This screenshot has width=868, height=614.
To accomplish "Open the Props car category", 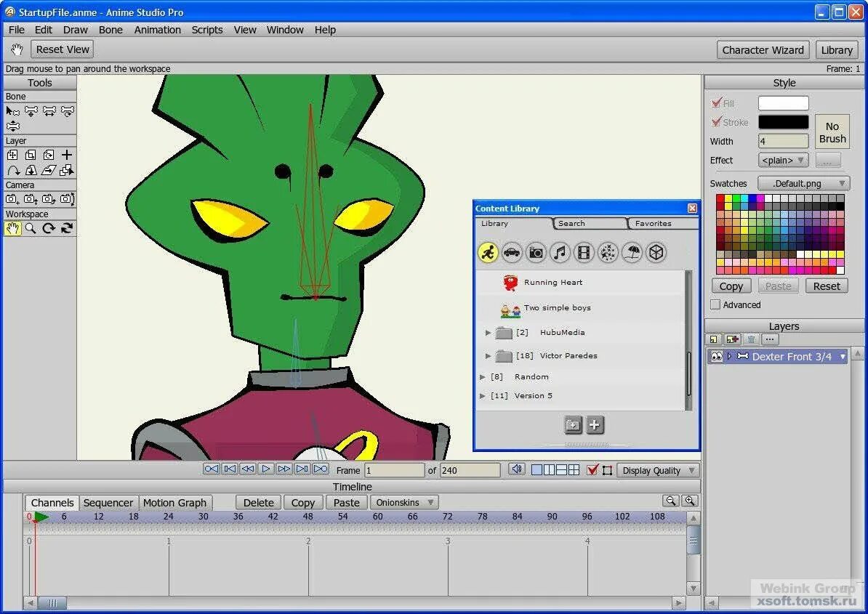I will pyautogui.click(x=512, y=253).
